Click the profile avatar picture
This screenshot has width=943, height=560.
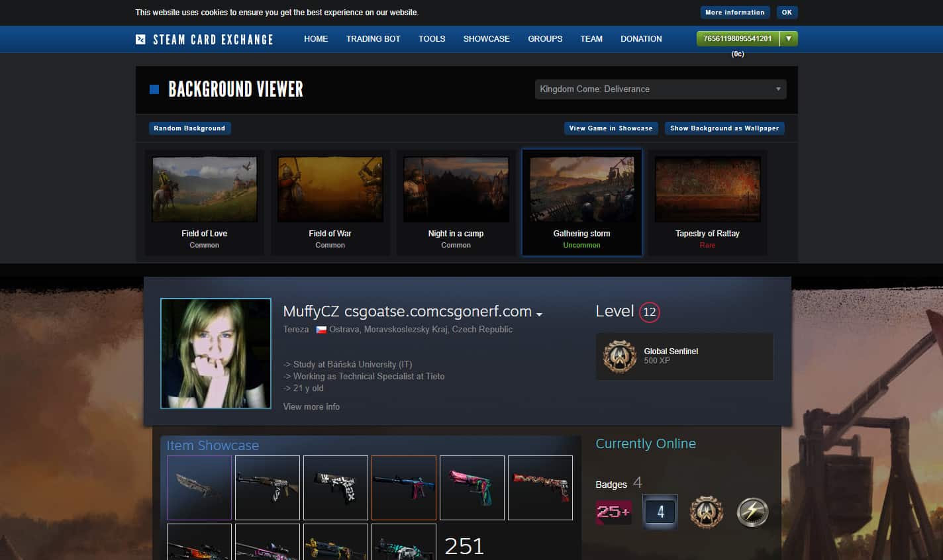[216, 353]
